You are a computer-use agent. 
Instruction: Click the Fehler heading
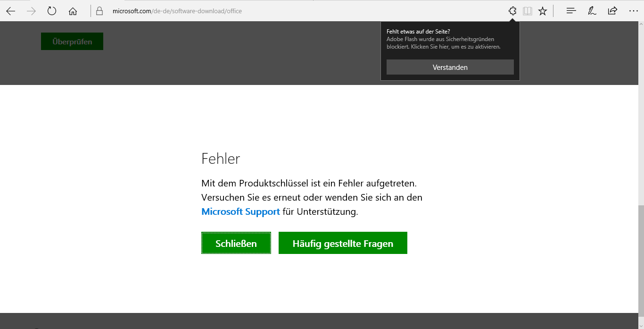click(221, 159)
